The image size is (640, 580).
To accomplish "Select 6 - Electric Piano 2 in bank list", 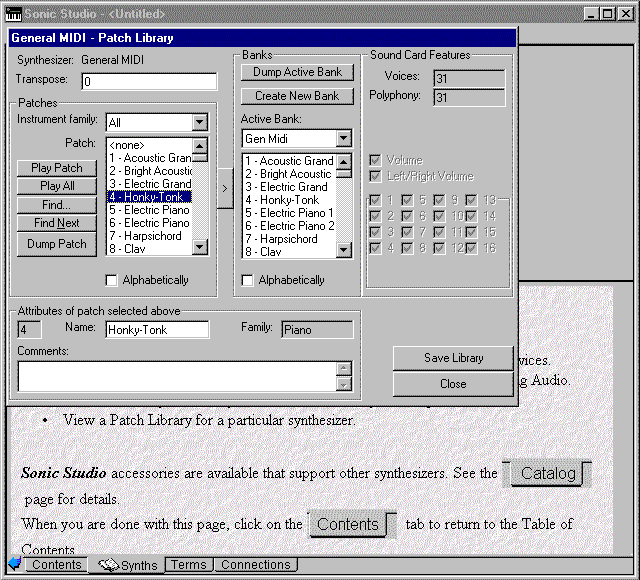I will (289, 226).
